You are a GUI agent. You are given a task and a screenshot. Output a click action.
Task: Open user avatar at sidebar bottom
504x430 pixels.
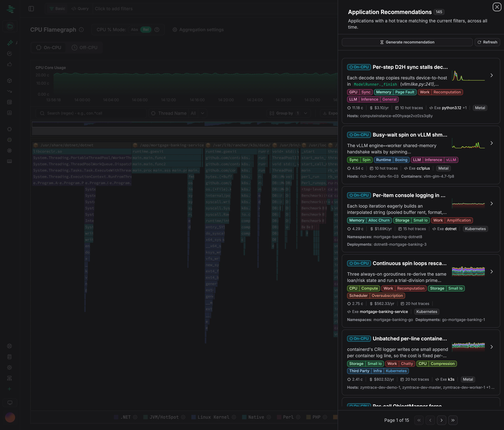click(10, 418)
